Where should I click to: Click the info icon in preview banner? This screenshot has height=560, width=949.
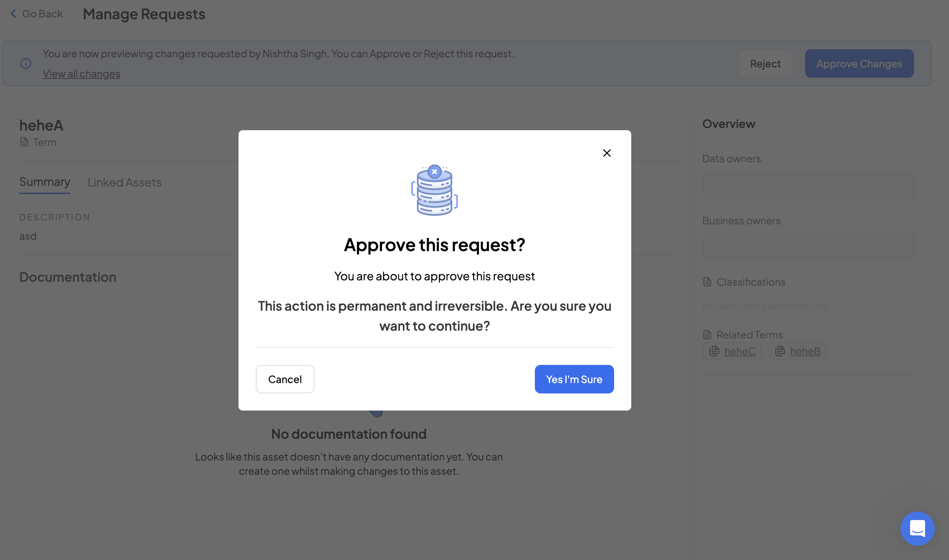(26, 63)
